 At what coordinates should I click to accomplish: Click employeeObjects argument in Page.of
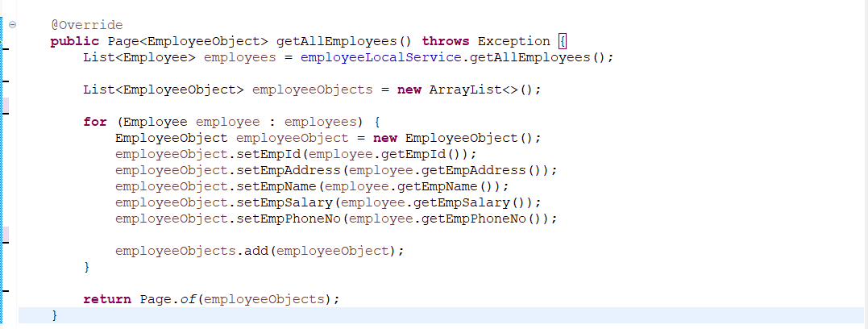(x=264, y=299)
